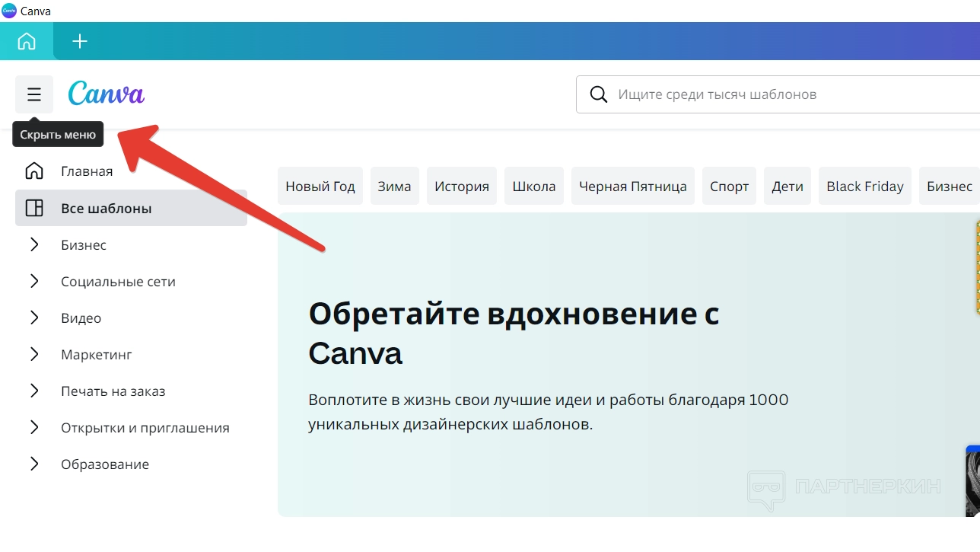The height and width of the screenshot is (552, 980).
Task: Click the Canva app icon in title bar
Action: point(9,11)
